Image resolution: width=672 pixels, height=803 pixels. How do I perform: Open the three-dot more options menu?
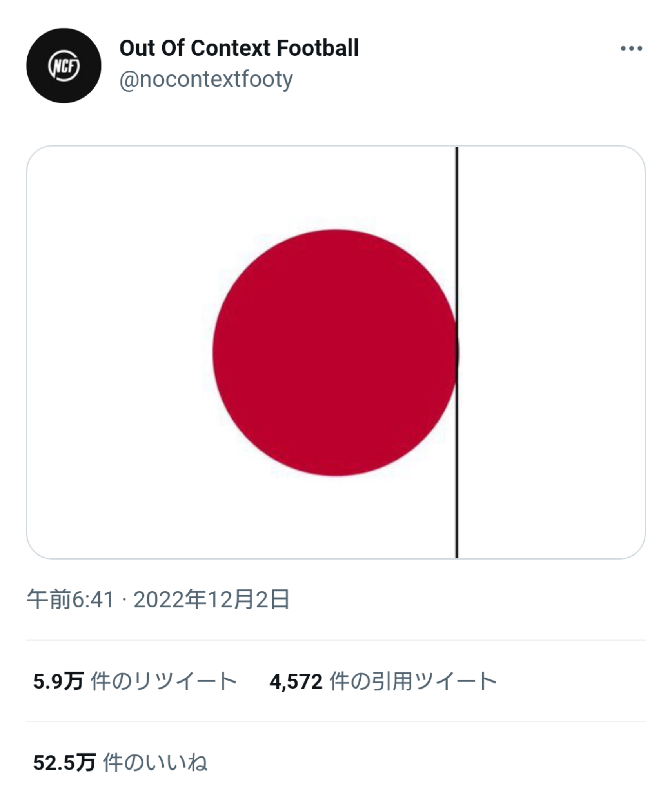pos(631,49)
